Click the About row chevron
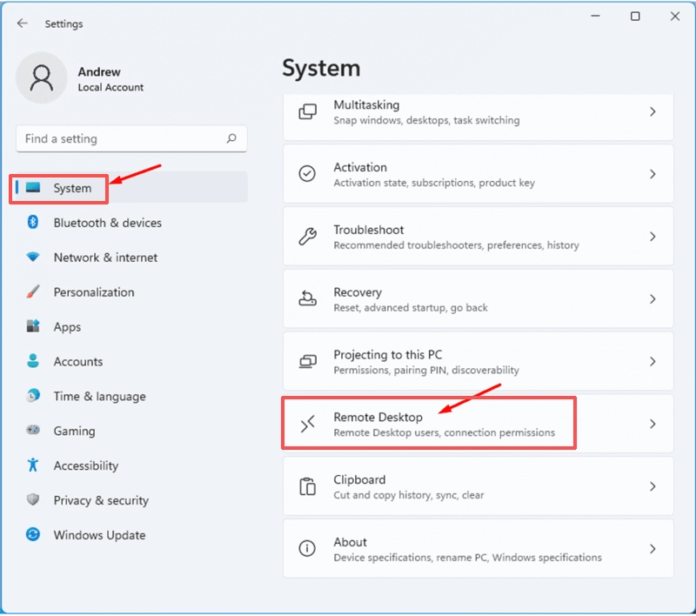The height and width of the screenshot is (616, 696). (652, 549)
